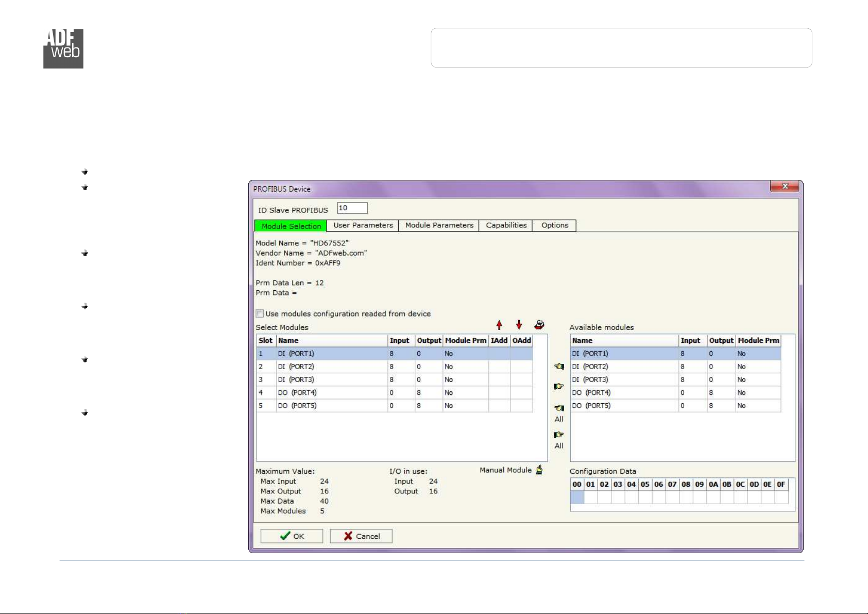The width and height of the screenshot is (868, 614).
Task: Click the IAdd cell for slot 1
Action: pos(500,354)
